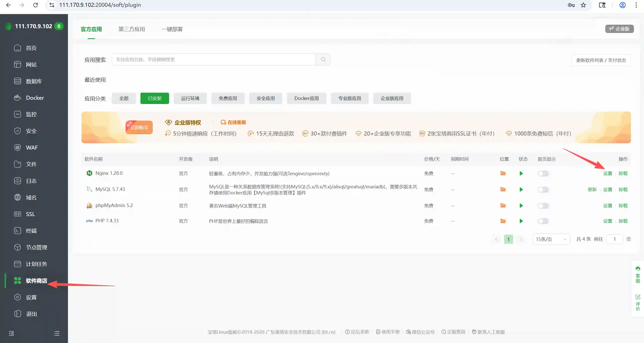Open 评价 feedback floating button
This screenshot has width=644, height=343.
tap(638, 303)
